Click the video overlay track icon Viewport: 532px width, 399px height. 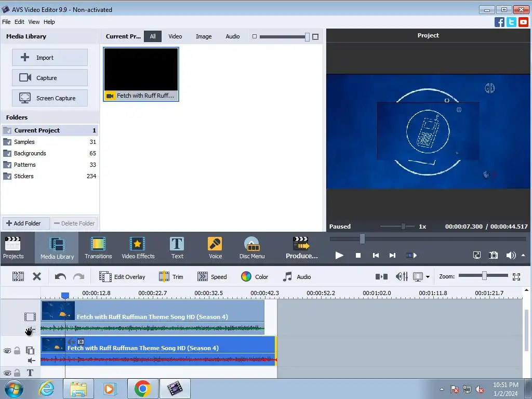(30, 350)
